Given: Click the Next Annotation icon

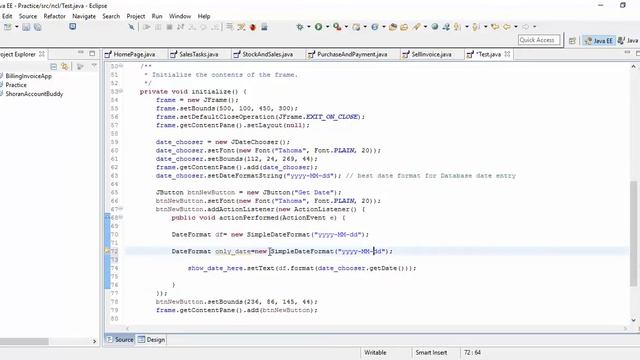Looking at the screenshot, I should (x=476, y=27).
